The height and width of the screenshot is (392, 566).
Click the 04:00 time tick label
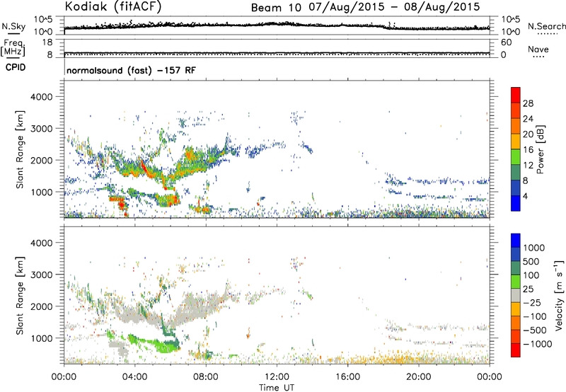(x=134, y=377)
